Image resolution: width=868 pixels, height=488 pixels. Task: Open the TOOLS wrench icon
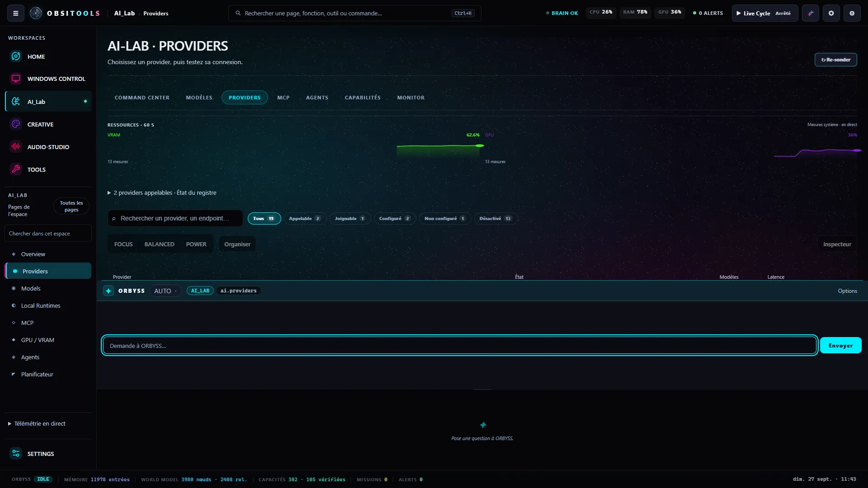coord(16,169)
